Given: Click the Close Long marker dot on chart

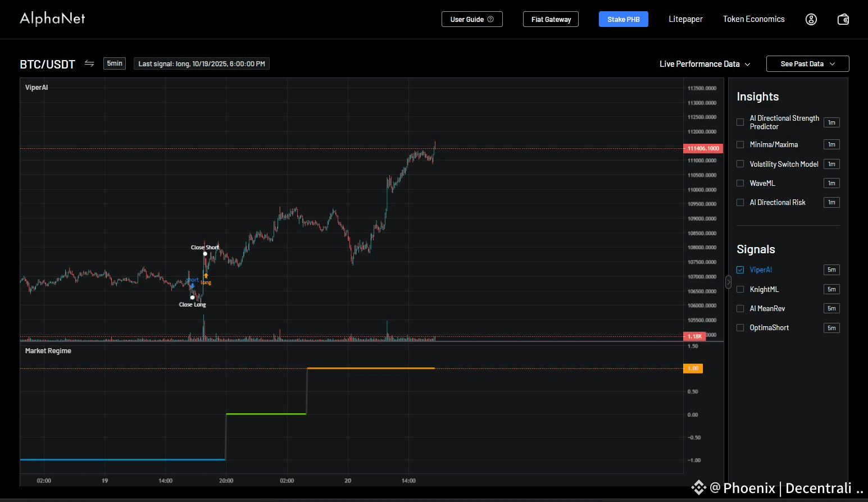Looking at the screenshot, I should coord(193,298).
